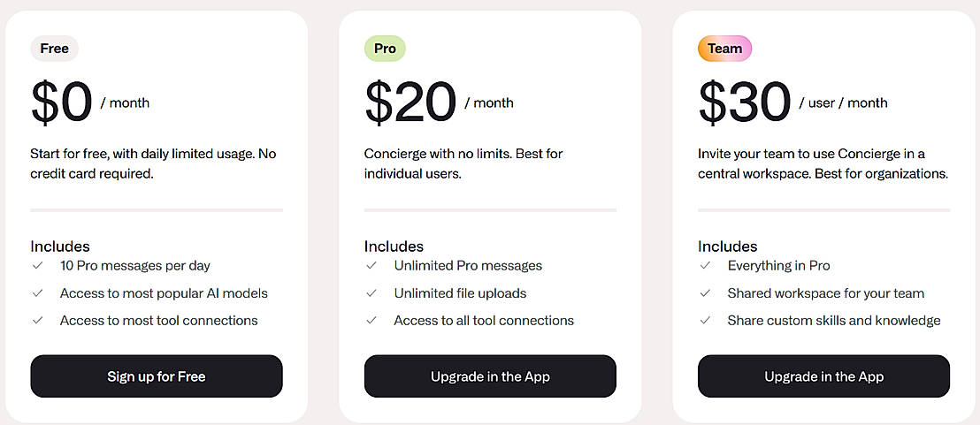
Task: Click the Includes heading in the Team card
Action: 727,247
